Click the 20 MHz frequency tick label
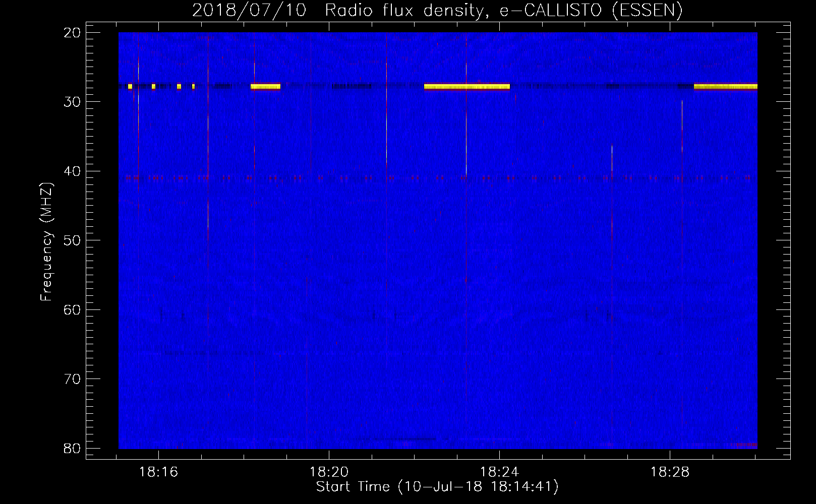816x504 pixels. [72, 33]
